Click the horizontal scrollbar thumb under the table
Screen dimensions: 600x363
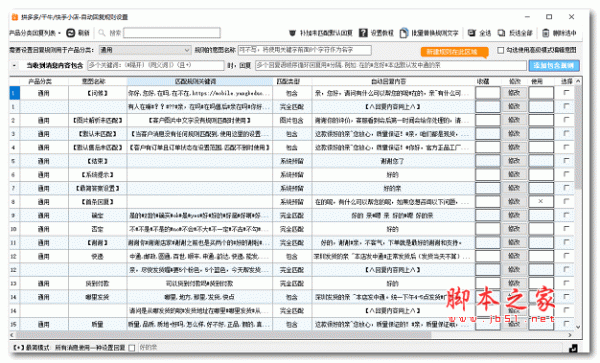(224, 335)
